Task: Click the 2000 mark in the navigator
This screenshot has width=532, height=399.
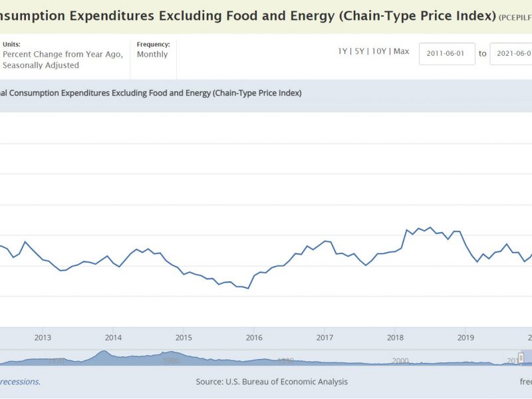Action: tap(400, 360)
